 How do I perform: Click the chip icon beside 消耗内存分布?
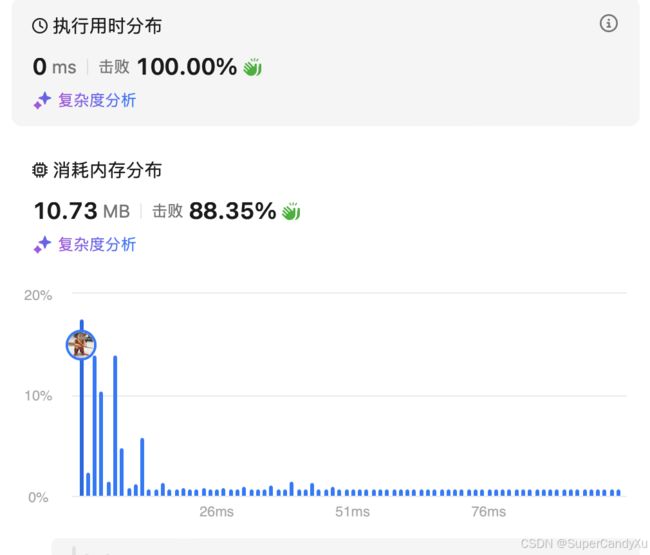(40, 170)
